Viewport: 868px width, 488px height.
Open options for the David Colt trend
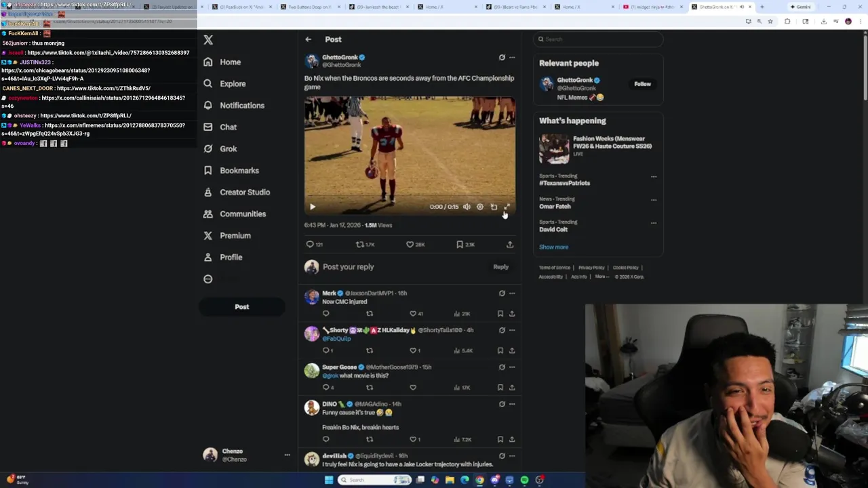coord(654,223)
